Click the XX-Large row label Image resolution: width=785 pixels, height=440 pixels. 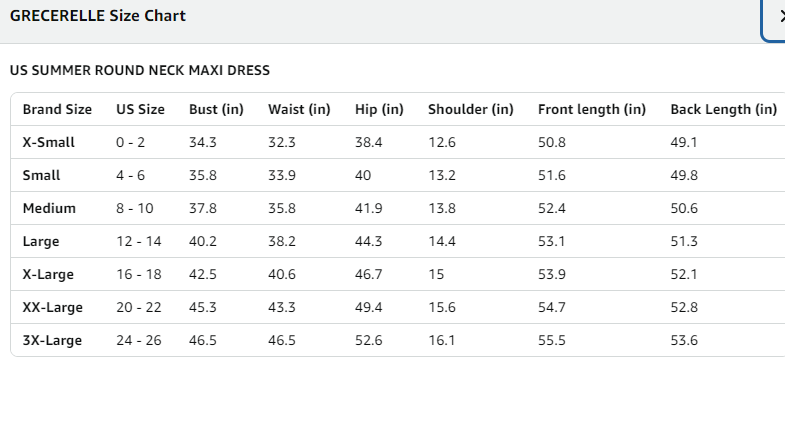[52, 307]
